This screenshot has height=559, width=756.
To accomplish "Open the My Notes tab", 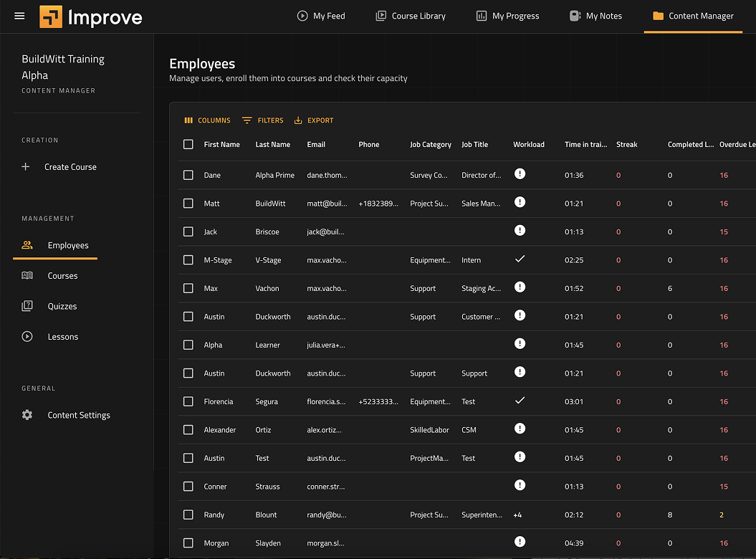I will click(x=595, y=16).
